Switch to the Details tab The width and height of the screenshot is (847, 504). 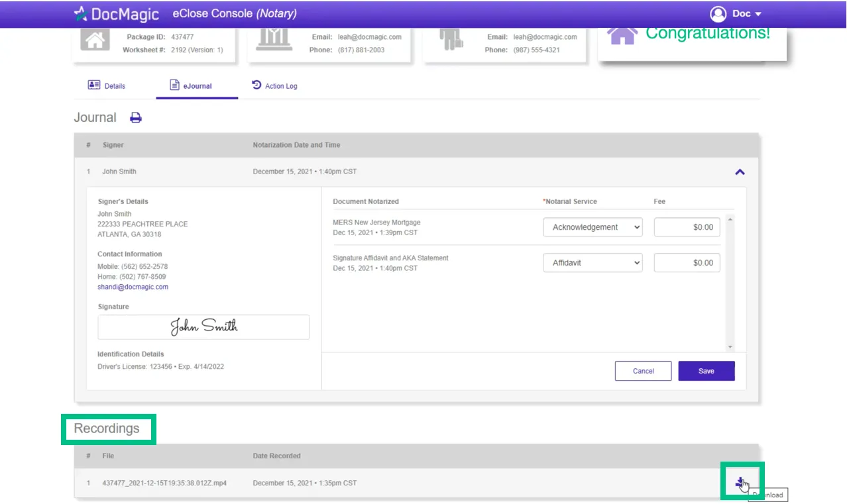(107, 85)
